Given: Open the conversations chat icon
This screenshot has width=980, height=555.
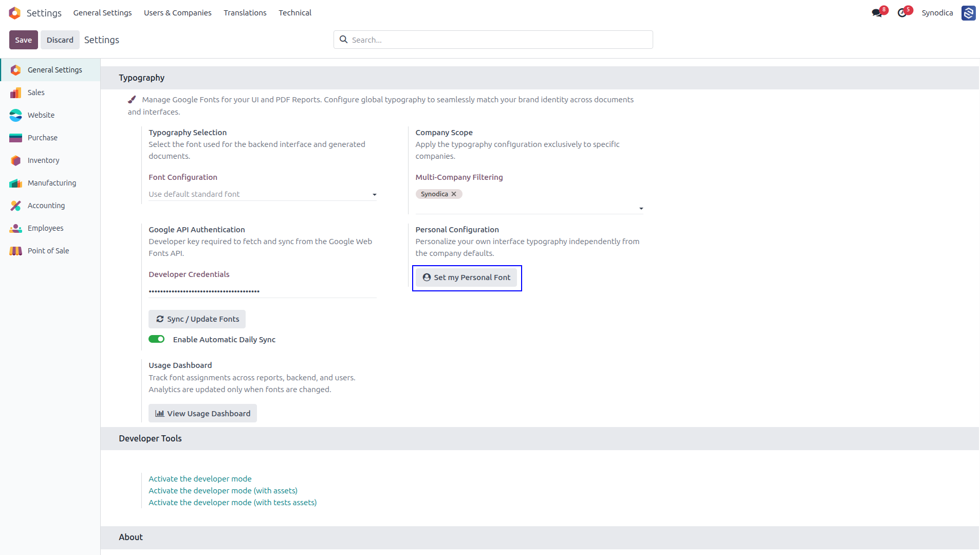Looking at the screenshot, I should pos(877,13).
